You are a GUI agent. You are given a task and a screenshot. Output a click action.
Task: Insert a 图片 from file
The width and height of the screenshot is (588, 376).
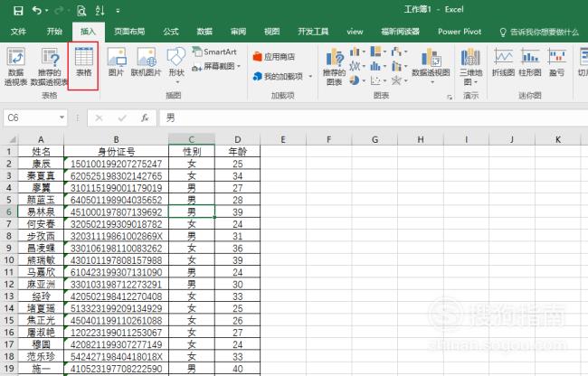pyautogui.click(x=117, y=62)
